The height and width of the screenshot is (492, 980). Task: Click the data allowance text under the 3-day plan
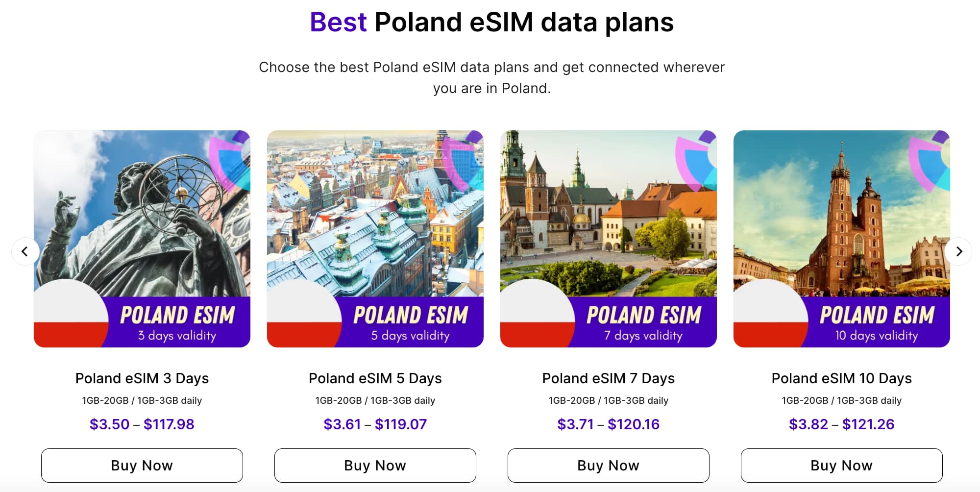(142, 400)
